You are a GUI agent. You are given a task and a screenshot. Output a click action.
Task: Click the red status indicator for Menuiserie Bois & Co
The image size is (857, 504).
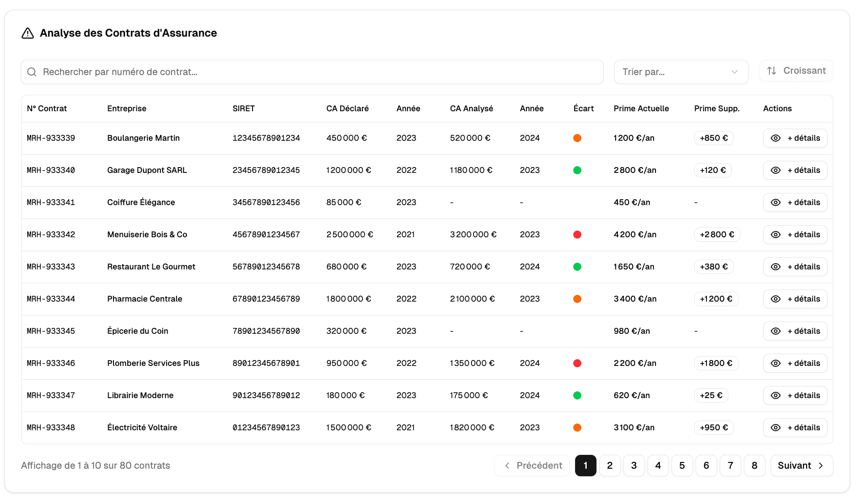click(578, 235)
